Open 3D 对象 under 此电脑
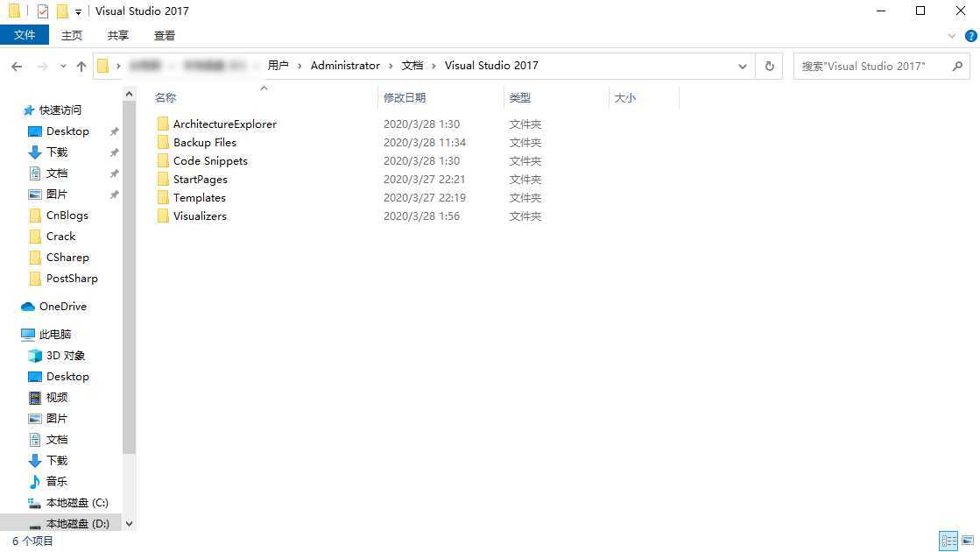This screenshot has height=552, width=980. (x=66, y=355)
